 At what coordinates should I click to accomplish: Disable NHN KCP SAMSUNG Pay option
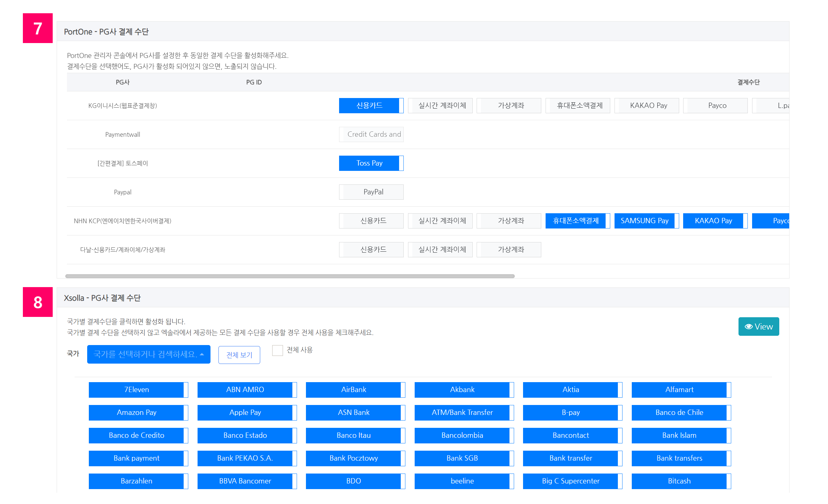(647, 221)
